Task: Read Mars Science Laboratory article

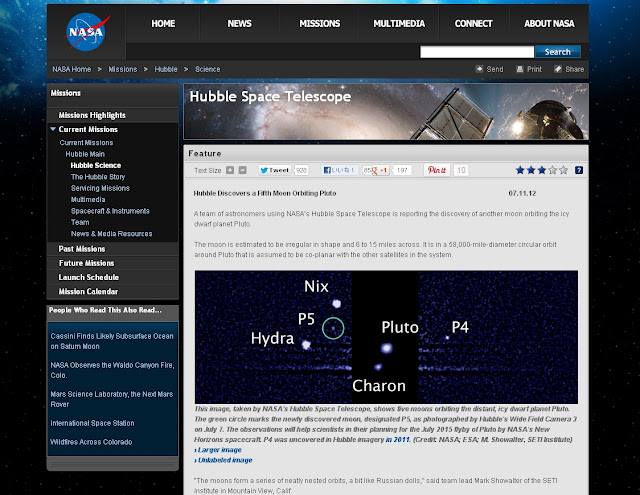Action: (x=111, y=399)
